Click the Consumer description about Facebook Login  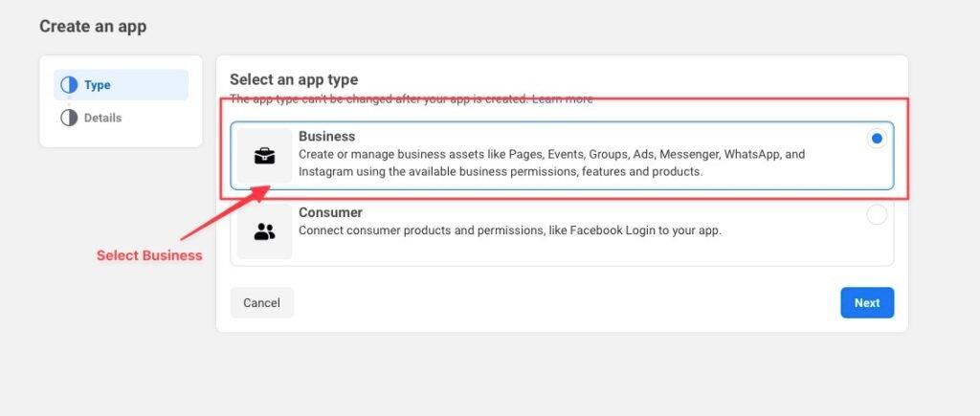pos(510,230)
